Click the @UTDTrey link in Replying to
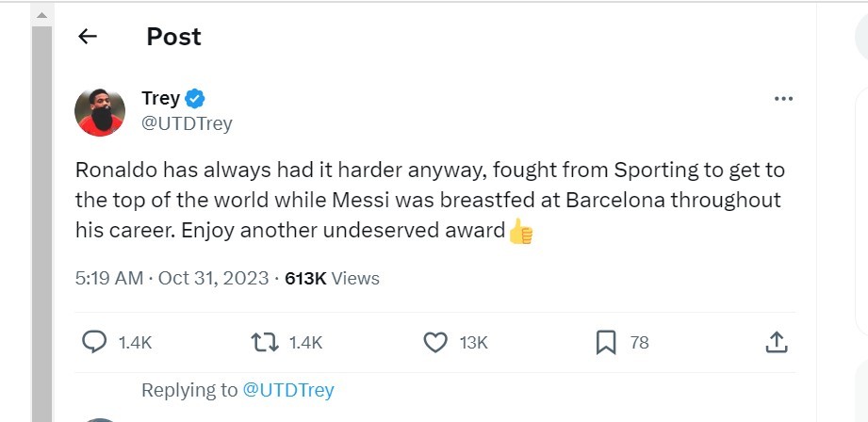Image resolution: width=868 pixels, height=422 pixels. click(x=288, y=390)
